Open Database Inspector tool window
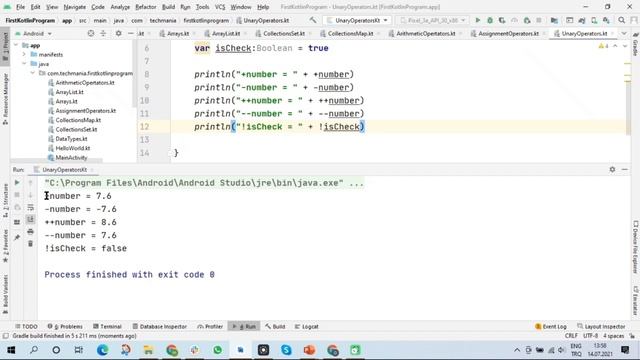This screenshot has width=640, height=360. pyautogui.click(x=160, y=327)
